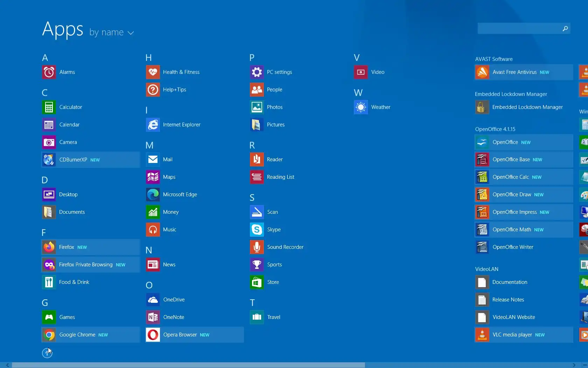Viewport: 588px width, 368px height.
Task: Launch the VLC media player cone icon
Action: click(482, 335)
